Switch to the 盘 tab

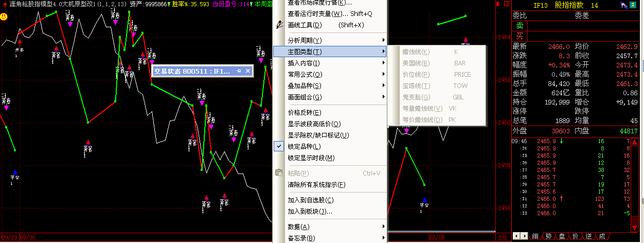pos(562,236)
